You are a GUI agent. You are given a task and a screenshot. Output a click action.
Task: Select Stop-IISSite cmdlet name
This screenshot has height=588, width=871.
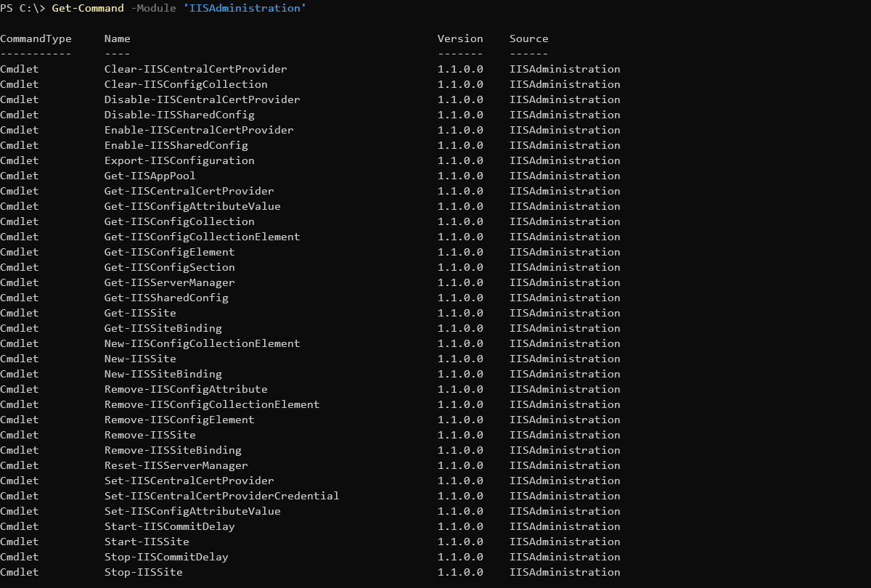click(x=144, y=572)
